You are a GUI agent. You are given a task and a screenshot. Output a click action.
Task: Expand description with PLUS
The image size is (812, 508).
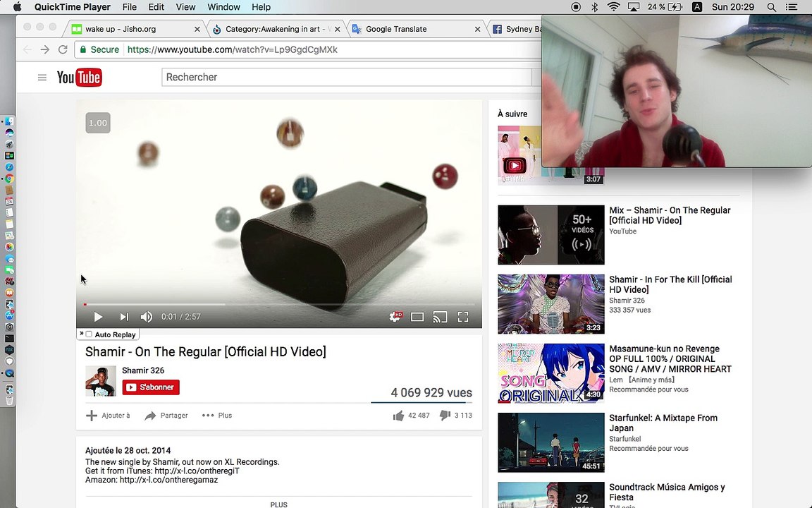click(x=278, y=504)
